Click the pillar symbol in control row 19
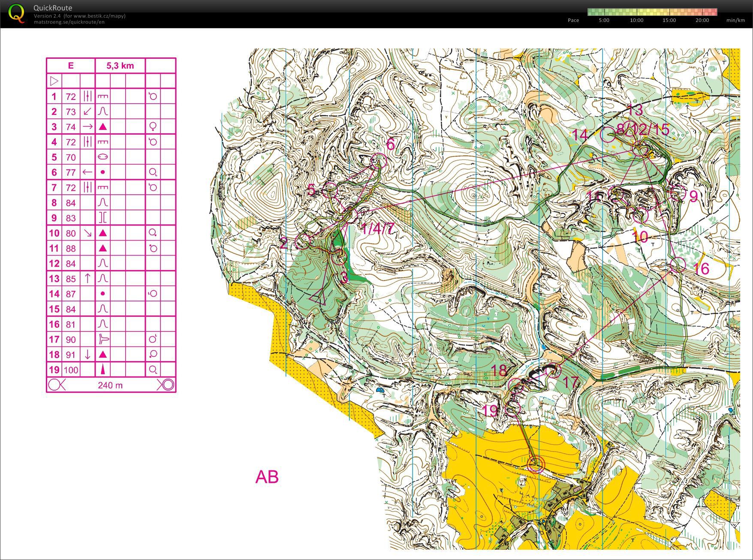 point(102,369)
